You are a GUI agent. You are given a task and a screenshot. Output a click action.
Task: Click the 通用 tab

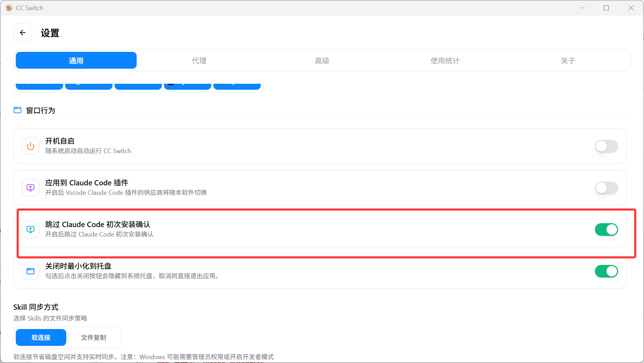click(x=76, y=60)
